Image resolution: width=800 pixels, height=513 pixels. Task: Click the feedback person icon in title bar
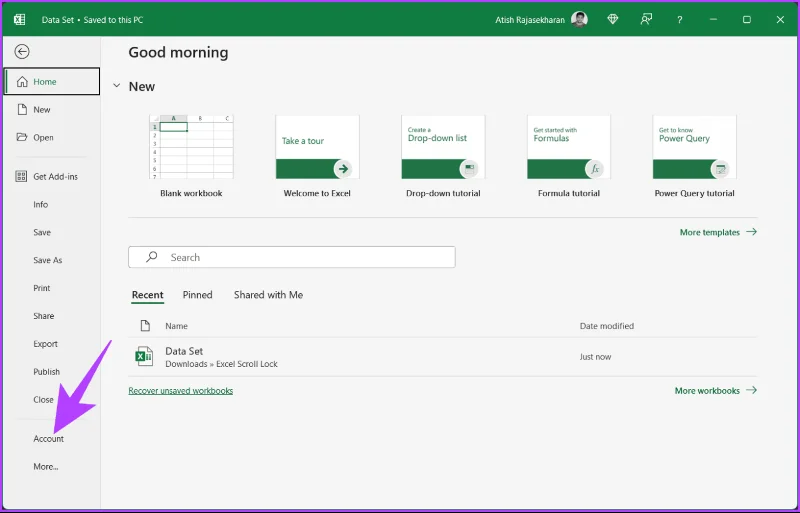coord(646,19)
